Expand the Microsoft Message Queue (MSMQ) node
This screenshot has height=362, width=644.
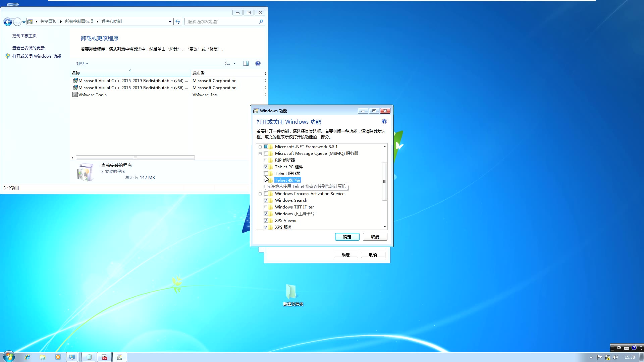pyautogui.click(x=260, y=154)
